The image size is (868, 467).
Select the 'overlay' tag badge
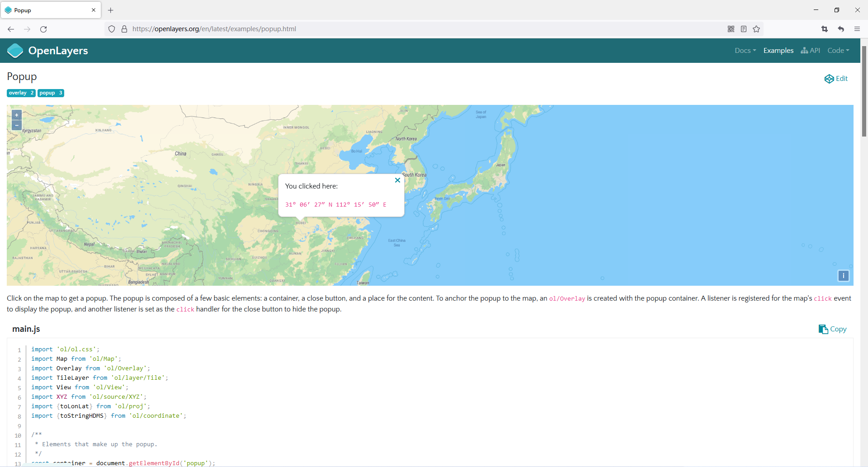[21, 93]
